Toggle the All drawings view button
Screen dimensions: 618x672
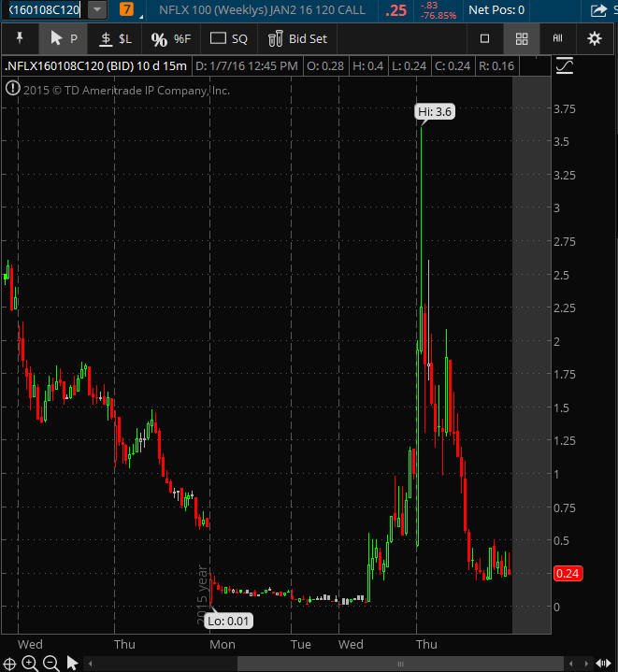click(557, 38)
